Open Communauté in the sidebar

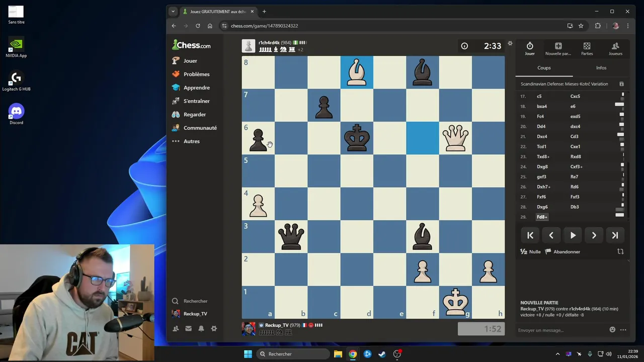point(194,128)
